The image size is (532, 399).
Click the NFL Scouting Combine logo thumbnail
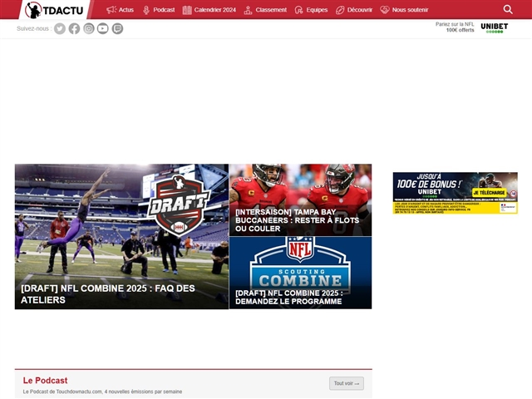tap(300, 273)
